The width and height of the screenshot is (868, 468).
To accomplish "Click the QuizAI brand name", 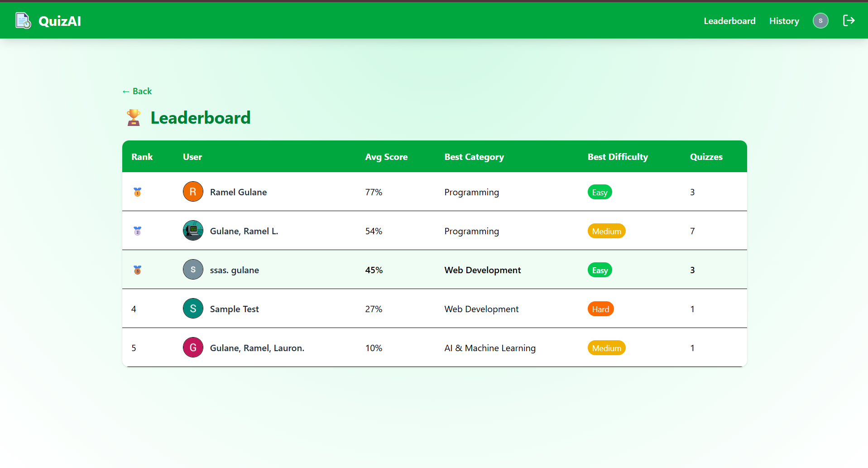I will [x=60, y=21].
